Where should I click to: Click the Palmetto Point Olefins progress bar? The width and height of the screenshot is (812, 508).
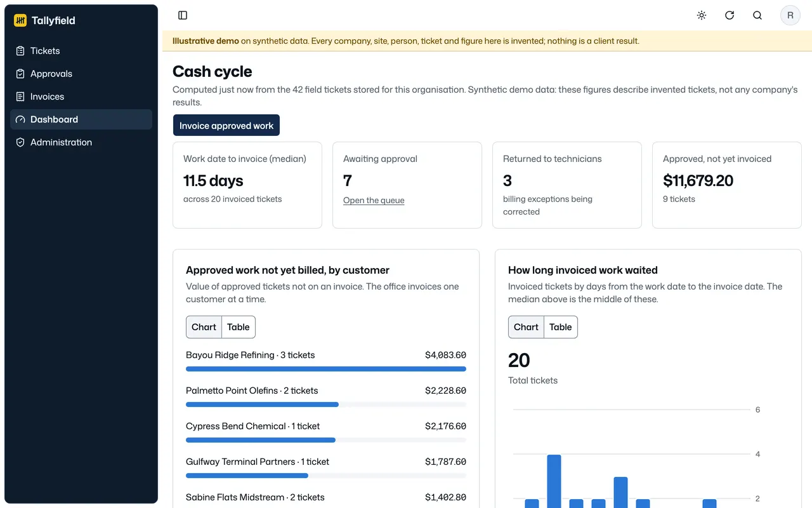pyautogui.click(x=326, y=404)
